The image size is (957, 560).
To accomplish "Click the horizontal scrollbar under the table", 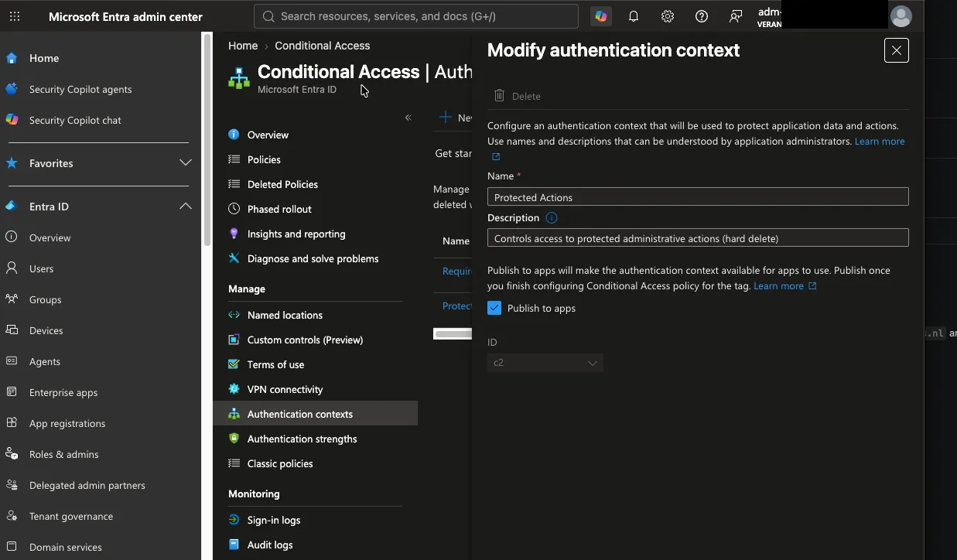I will (x=453, y=334).
